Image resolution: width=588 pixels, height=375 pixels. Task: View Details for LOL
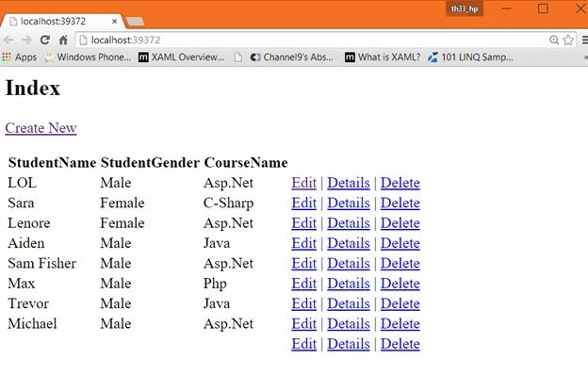pos(349,183)
